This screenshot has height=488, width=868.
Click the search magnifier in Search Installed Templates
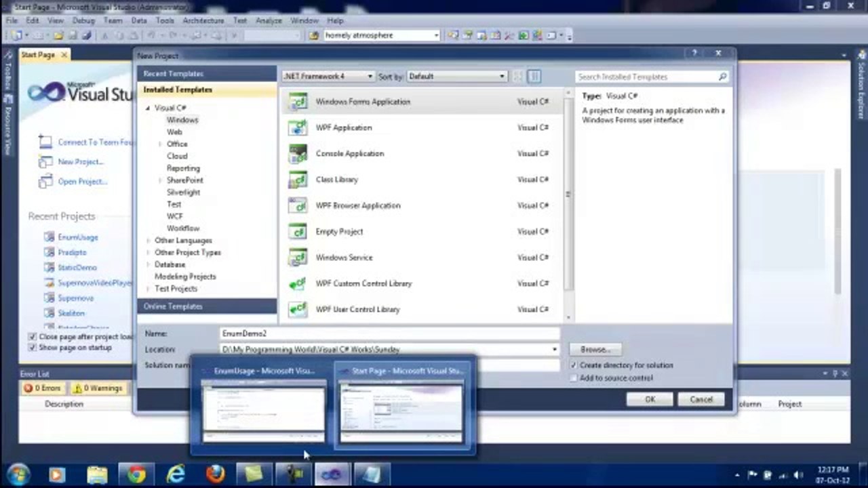click(722, 77)
